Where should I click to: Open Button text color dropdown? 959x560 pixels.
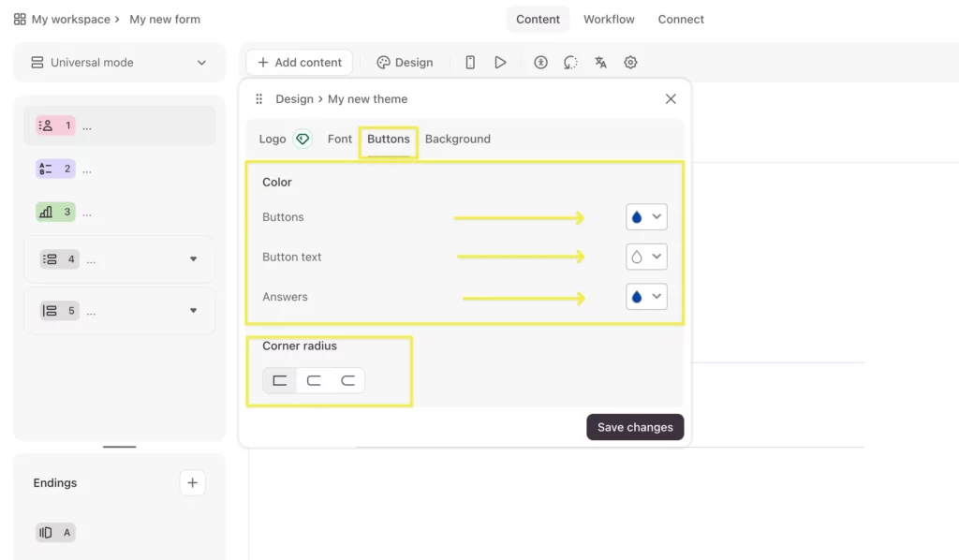646,257
